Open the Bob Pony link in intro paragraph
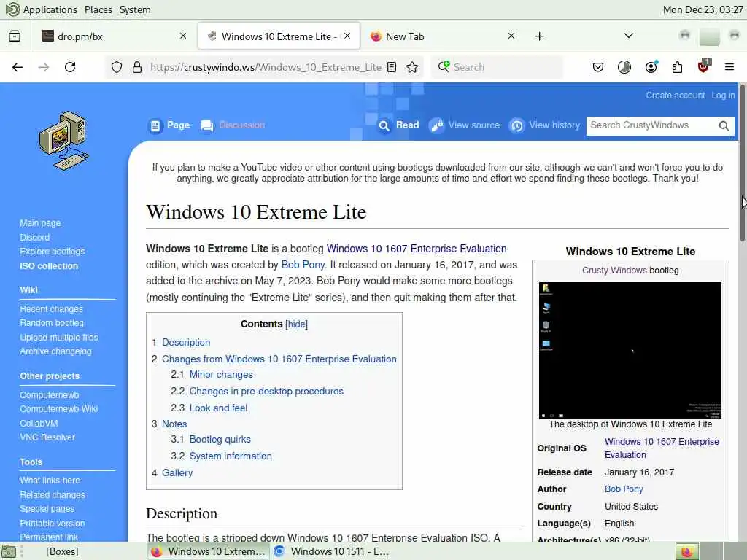Viewport: 747px width, 560px height. (303, 265)
